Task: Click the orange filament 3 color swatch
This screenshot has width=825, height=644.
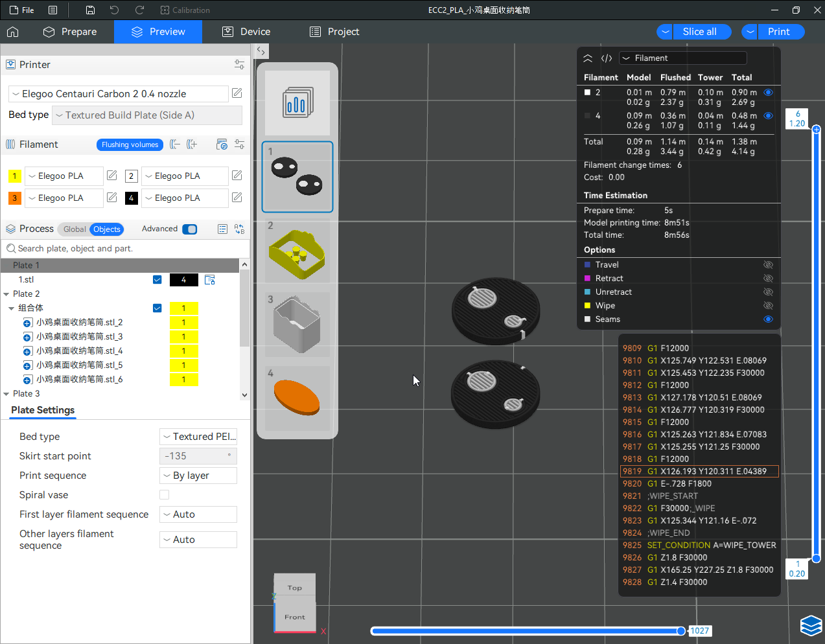Action: [x=15, y=198]
